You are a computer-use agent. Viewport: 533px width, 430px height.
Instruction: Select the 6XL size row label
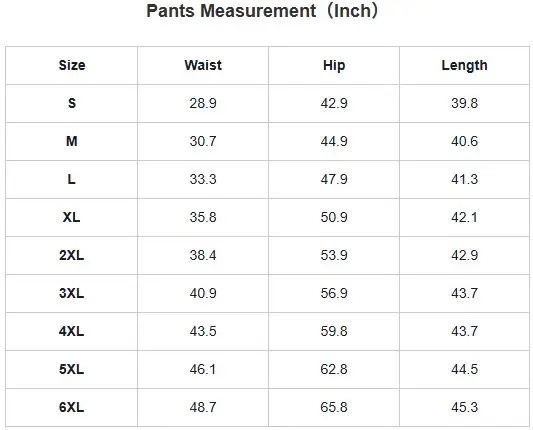pos(71,407)
